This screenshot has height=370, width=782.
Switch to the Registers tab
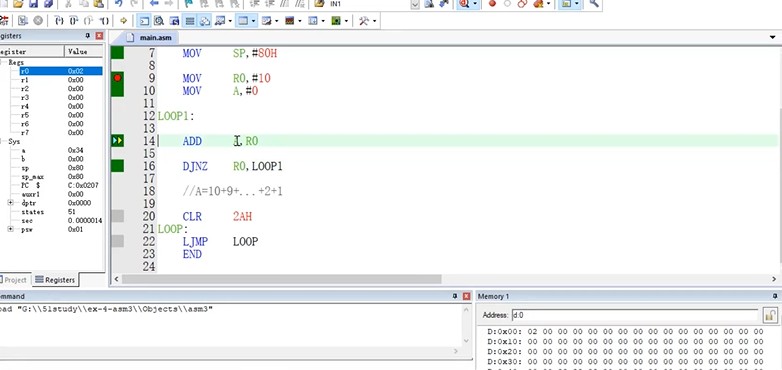pos(55,280)
